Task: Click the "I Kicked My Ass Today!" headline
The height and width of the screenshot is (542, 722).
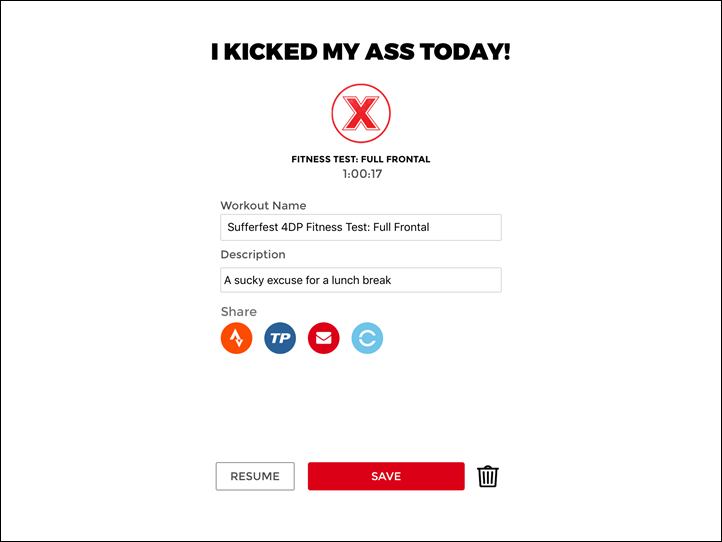Action: click(x=361, y=52)
